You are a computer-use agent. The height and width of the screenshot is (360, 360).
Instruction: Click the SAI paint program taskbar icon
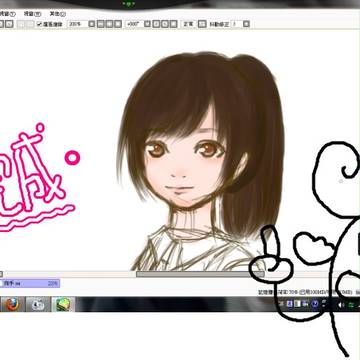tap(63, 304)
